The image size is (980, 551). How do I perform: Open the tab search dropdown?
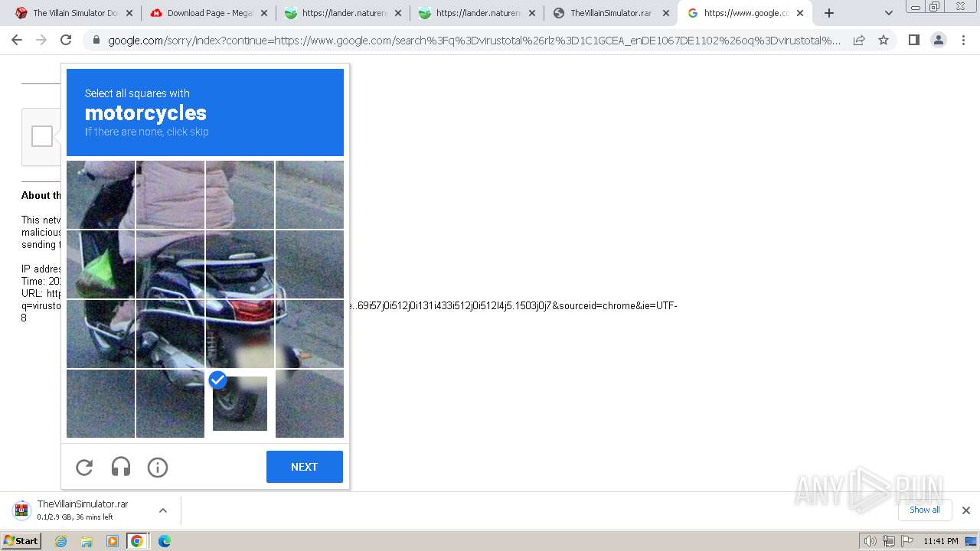[x=888, y=13]
